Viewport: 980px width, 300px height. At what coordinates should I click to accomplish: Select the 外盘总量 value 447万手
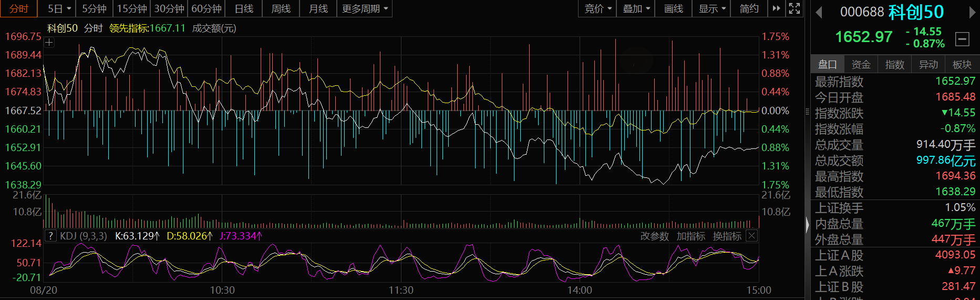tap(953, 239)
